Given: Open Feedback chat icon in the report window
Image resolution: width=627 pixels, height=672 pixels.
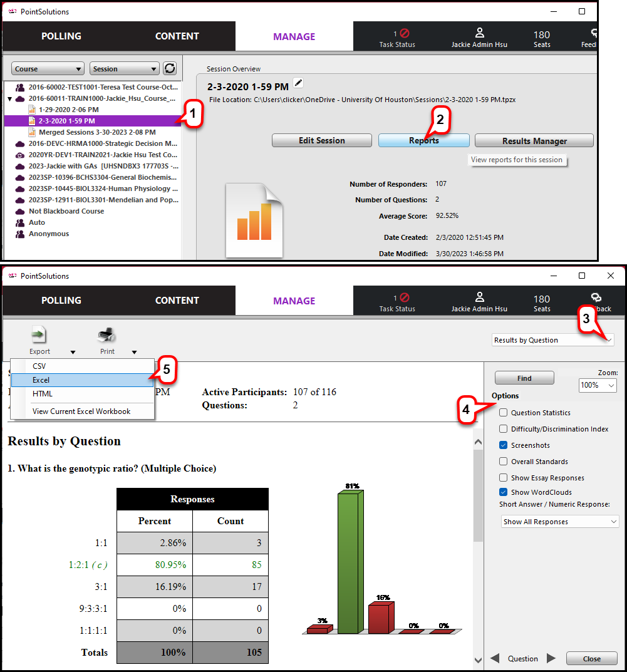Looking at the screenshot, I should pos(596,297).
